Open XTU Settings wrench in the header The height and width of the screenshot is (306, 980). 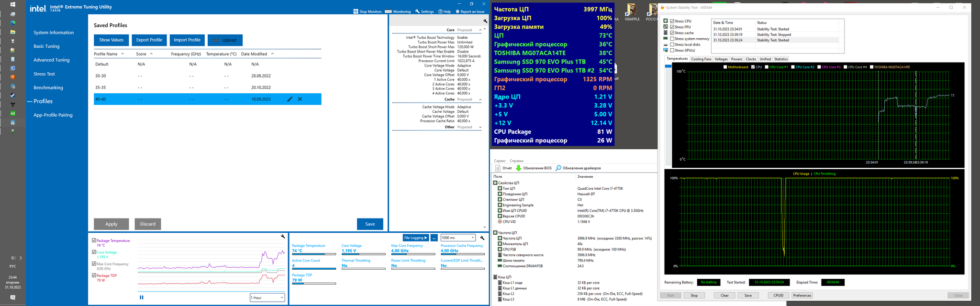click(x=417, y=11)
